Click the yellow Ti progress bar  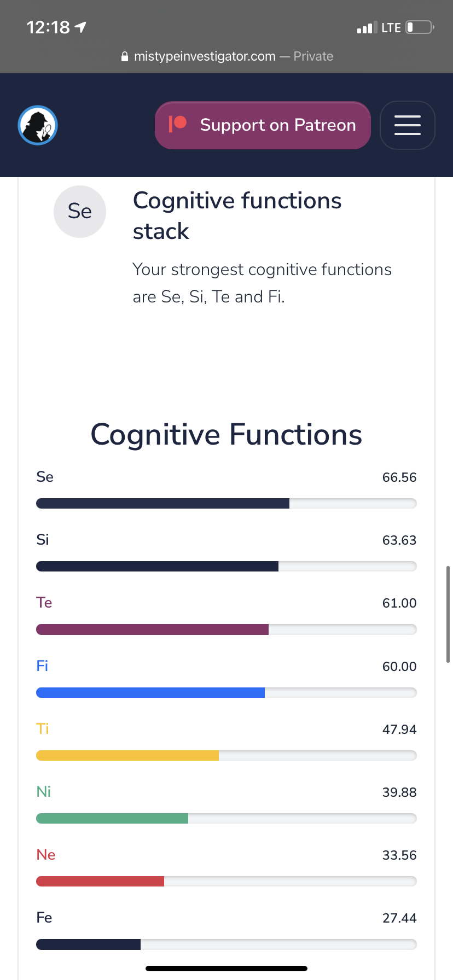226,755
